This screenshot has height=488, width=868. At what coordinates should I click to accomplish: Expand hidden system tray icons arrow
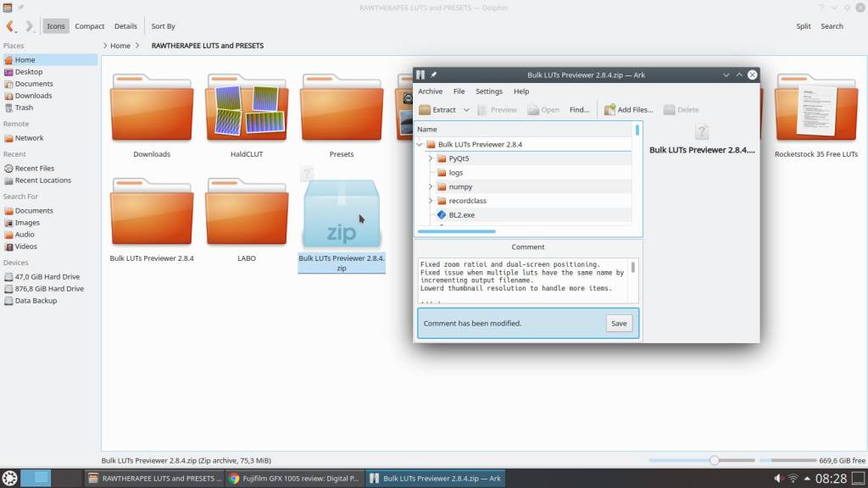807,478
